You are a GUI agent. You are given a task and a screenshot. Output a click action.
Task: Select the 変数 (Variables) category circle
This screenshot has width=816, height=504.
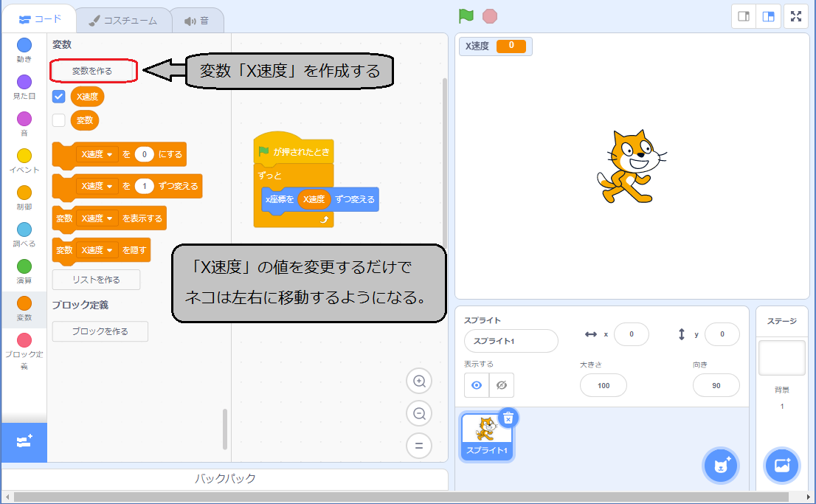click(24, 303)
